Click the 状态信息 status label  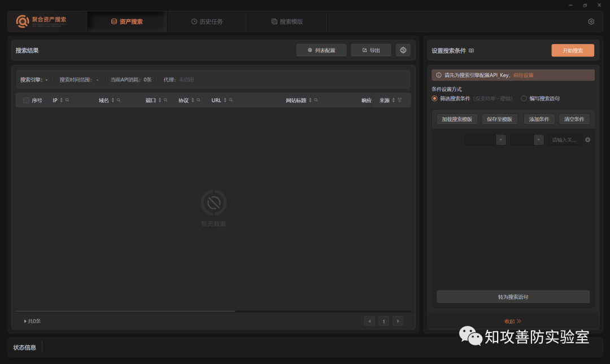pyautogui.click(x=24, y=347)
